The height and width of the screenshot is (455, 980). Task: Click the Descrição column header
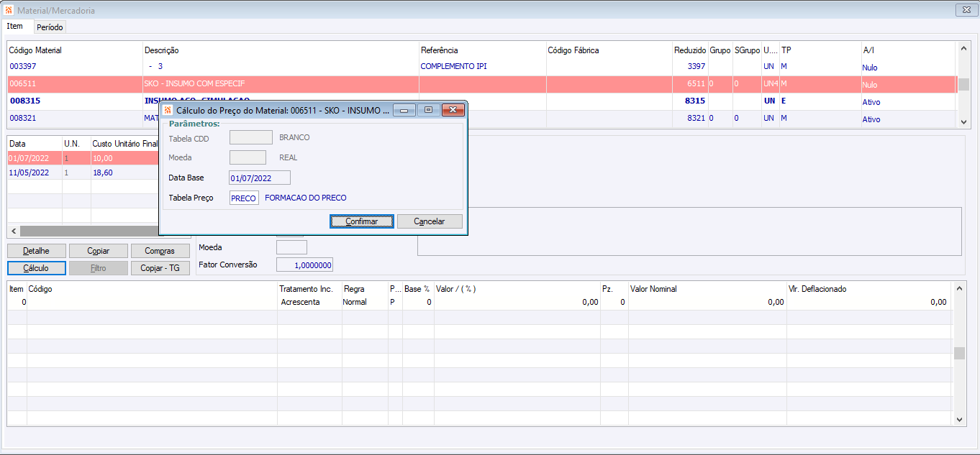pos(162,50)
